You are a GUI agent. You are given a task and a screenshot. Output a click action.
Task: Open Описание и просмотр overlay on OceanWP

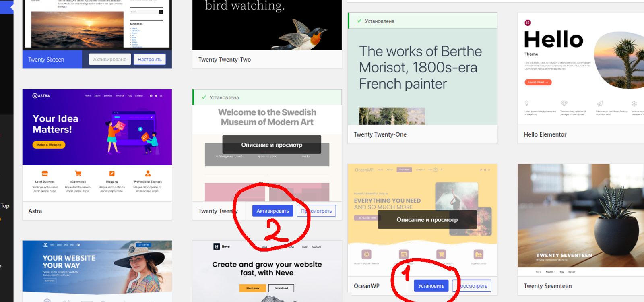427,219
